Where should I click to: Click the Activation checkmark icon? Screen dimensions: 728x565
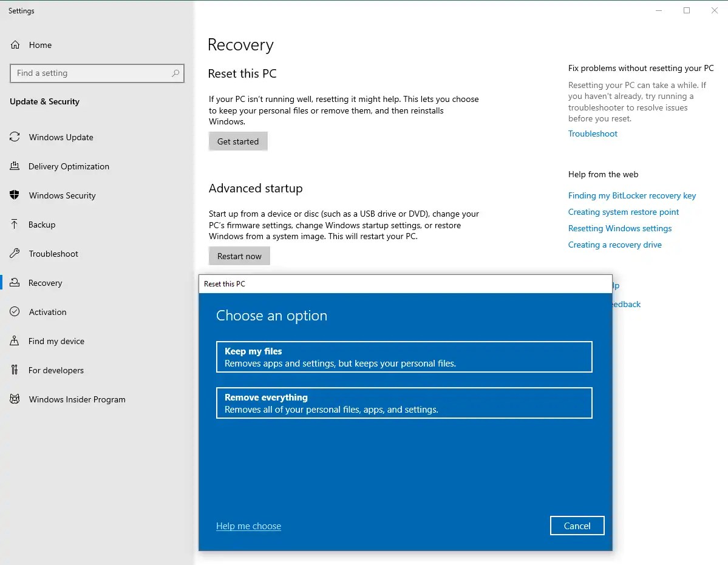click(x=15, y=312)
